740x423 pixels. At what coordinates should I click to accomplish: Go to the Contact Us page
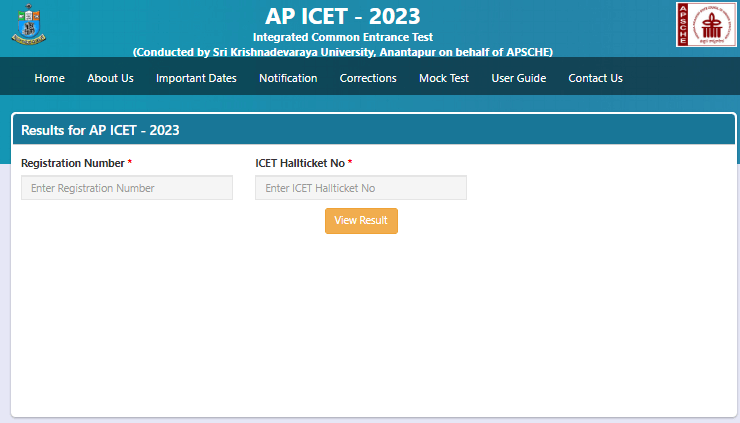596,78
